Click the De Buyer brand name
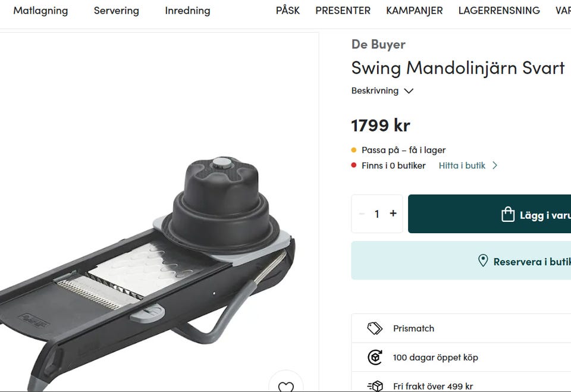The height and width of the screenshot is (392, 571). [x=378, y=45]
